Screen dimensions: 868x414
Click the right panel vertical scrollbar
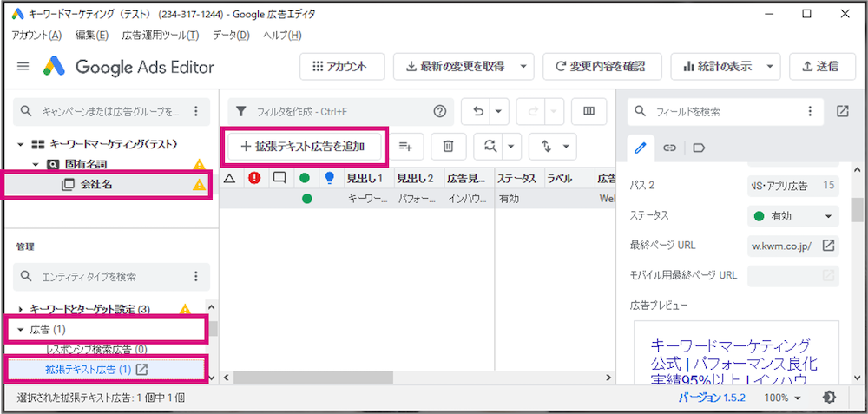858,210
